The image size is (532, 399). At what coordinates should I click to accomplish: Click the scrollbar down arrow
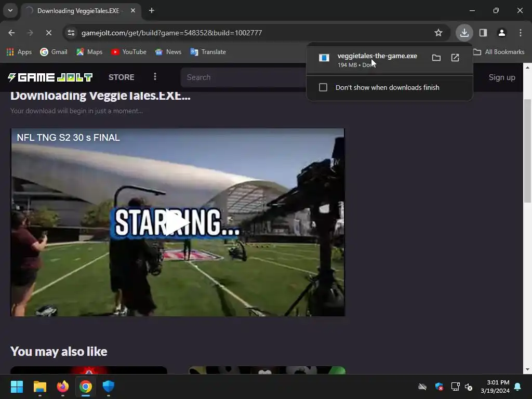pos(527,369)
